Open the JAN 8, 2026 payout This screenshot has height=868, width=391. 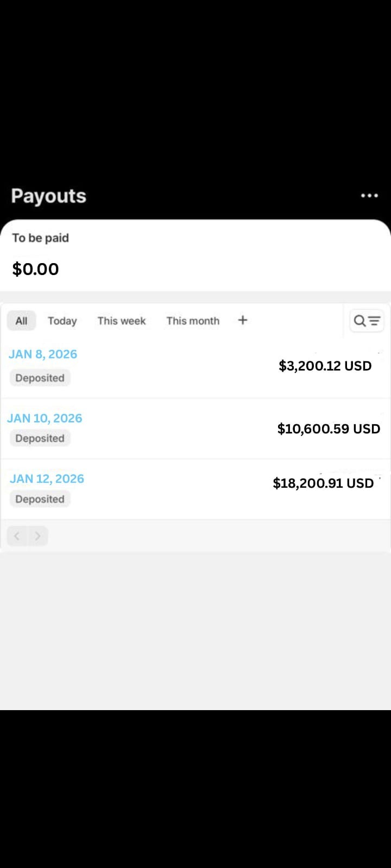pos(43,354)
